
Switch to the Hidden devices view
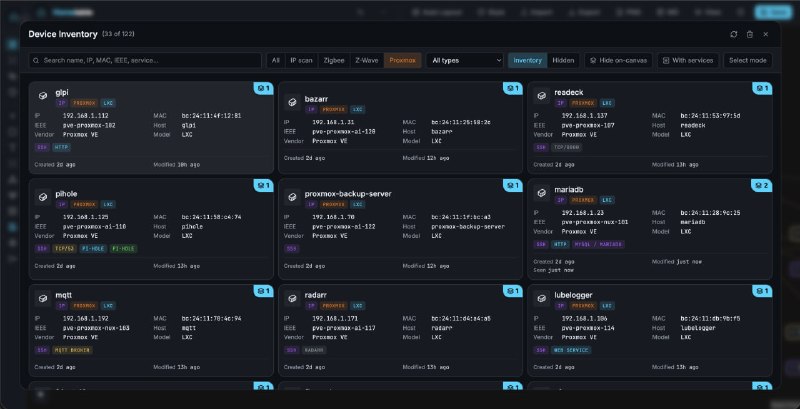pos(563,60)
